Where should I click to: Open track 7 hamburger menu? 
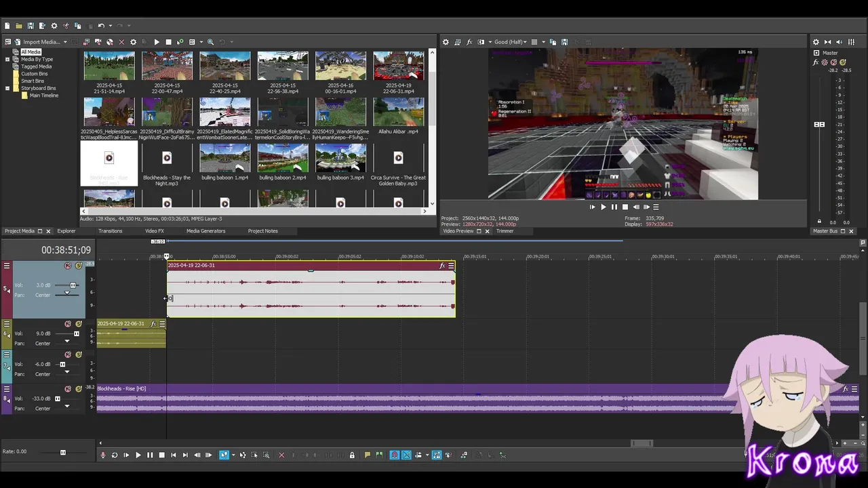click(7, 354)
